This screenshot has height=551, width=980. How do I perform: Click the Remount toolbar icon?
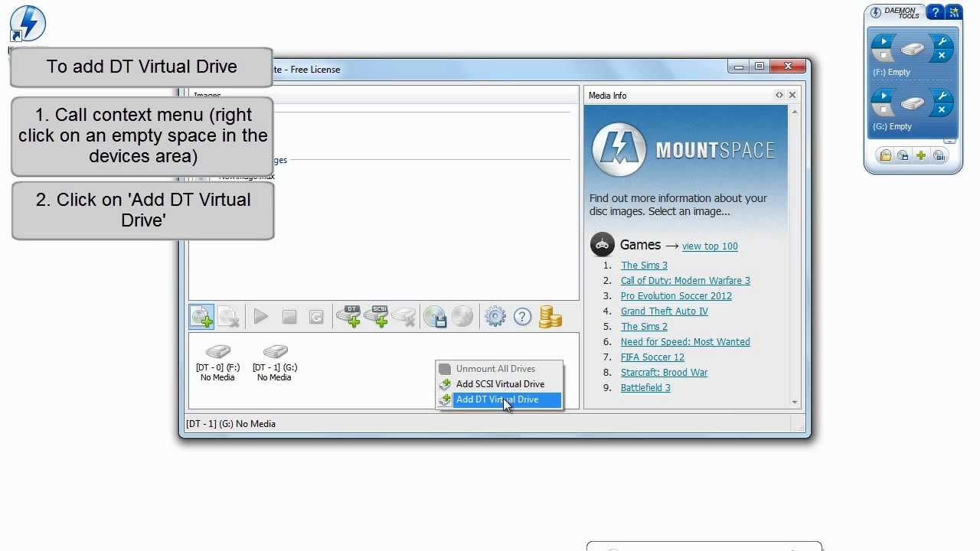click(316, 317)
